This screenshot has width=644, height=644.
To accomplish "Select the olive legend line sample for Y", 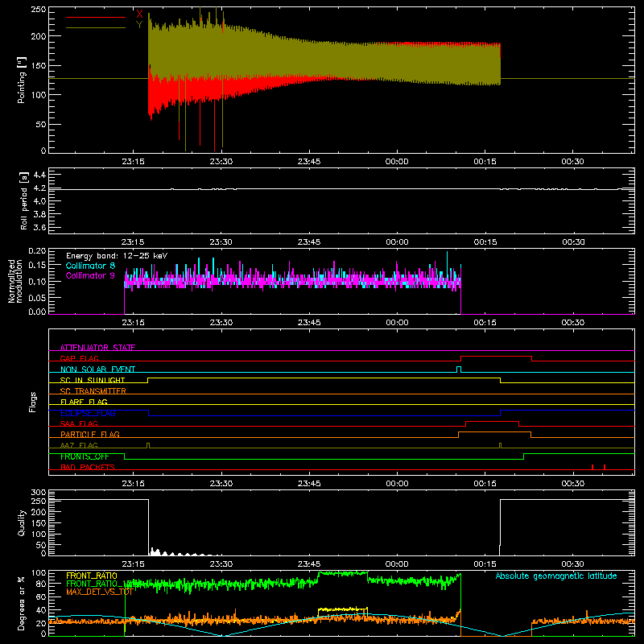I will (x=96, y=27).
